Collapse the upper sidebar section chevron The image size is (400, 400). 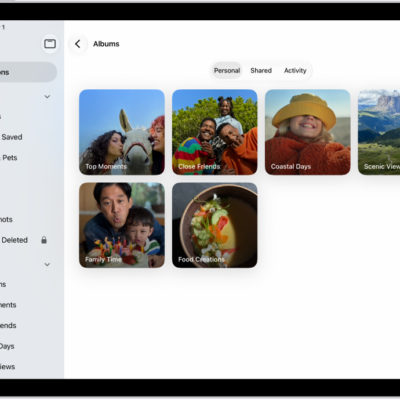pyautogui.click(x=47, y=97)
